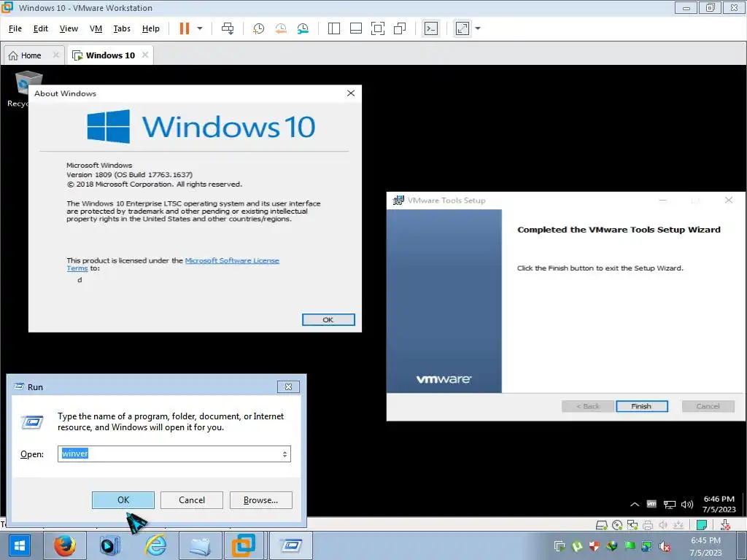Click the hard disk device status icon
This screenshot has height=560, width=747.
(602, 525)
